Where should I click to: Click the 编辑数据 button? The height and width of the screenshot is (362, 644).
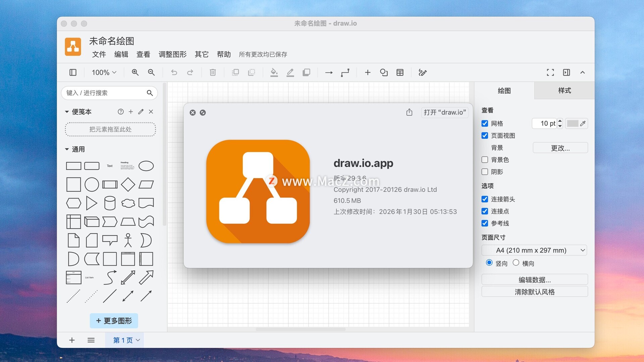pos(534,280)
